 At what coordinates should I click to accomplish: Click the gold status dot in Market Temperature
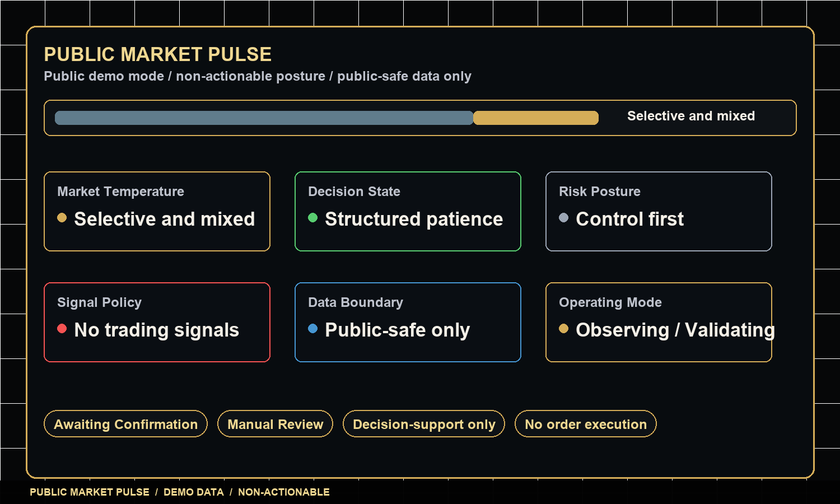pos(62,217)
